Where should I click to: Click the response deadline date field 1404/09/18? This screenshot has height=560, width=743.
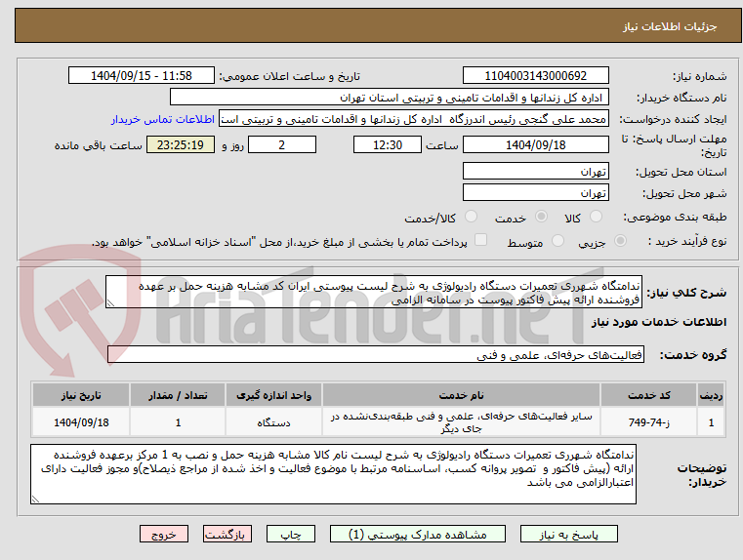pos(535,144)
